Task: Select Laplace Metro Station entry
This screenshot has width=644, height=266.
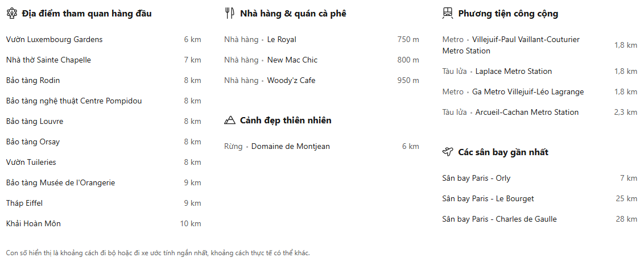Action: coord(513,72)
